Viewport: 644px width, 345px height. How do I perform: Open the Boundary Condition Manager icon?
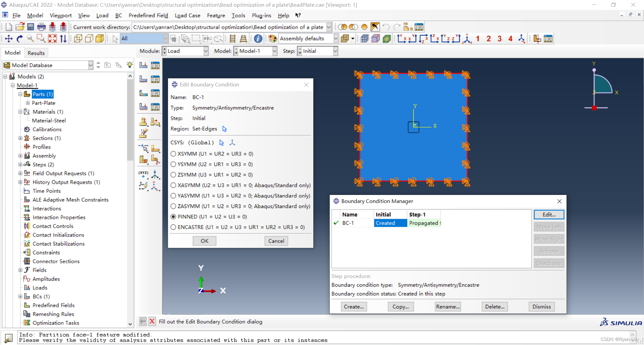155,79
